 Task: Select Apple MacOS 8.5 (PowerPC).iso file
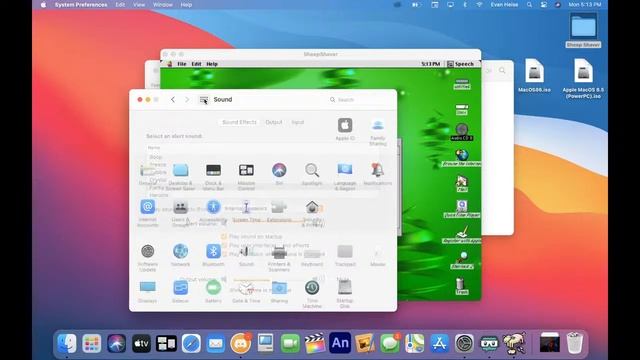point(583,78)
